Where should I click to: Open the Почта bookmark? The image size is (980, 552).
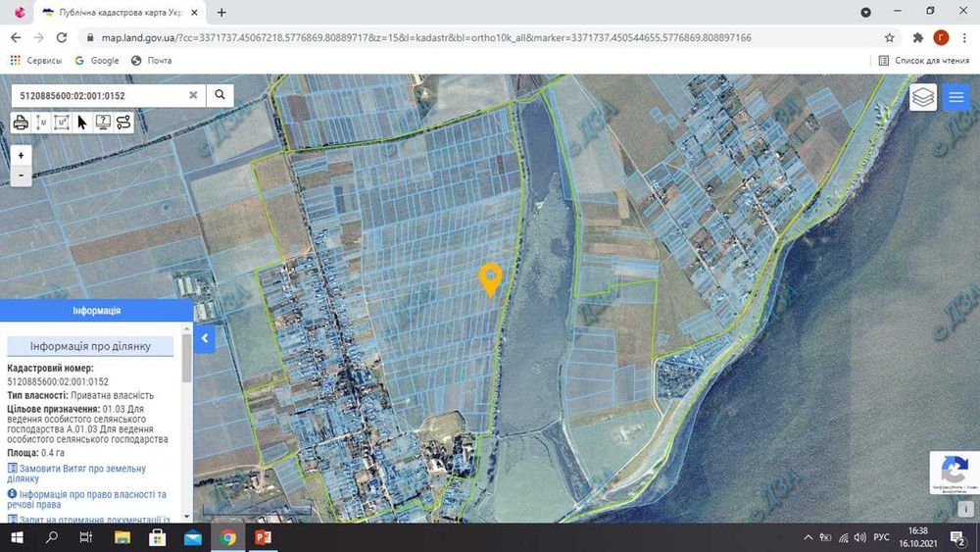point(151,61)
